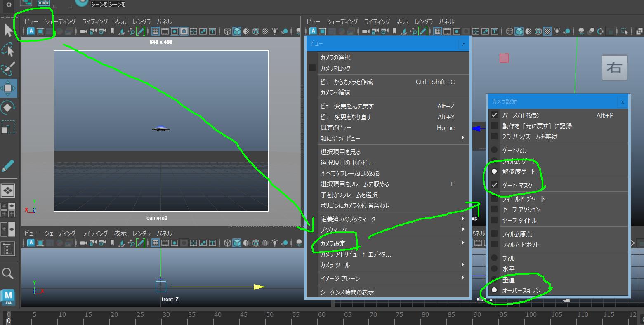Toggle 動作を[元に戻す]に記録 checkbox
Viewport: 644px width, 325px height.
pyautogui.click(x=494, y=126)
